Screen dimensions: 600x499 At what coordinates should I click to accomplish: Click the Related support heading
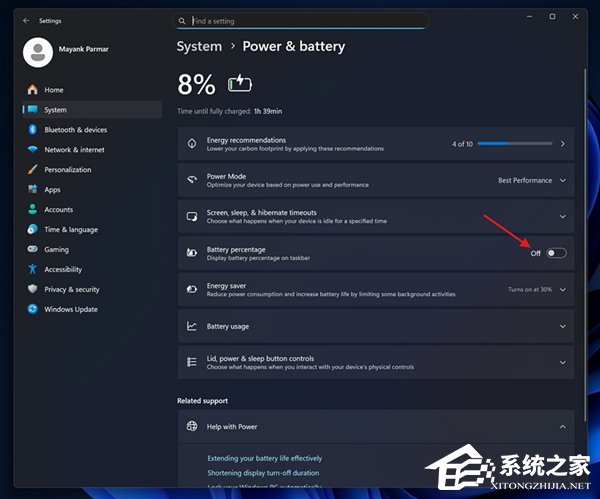coord(202,401)
